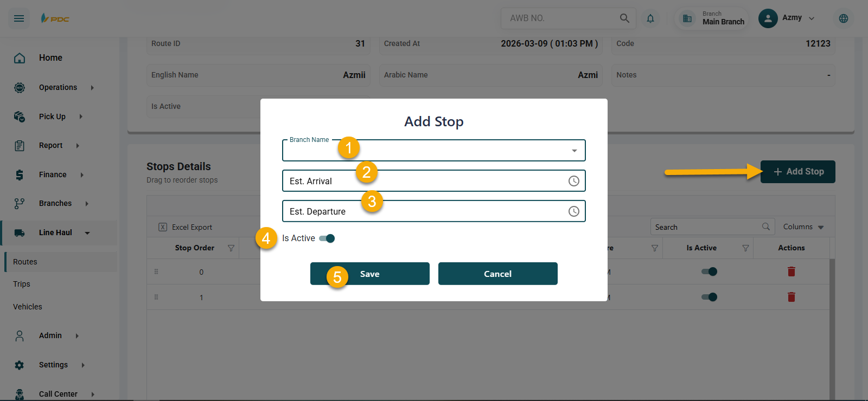This screenshot has width=868, height=401.
Task: Click the Line Haul truck icon
Action: pyautogui.click(x=20, y=233)
